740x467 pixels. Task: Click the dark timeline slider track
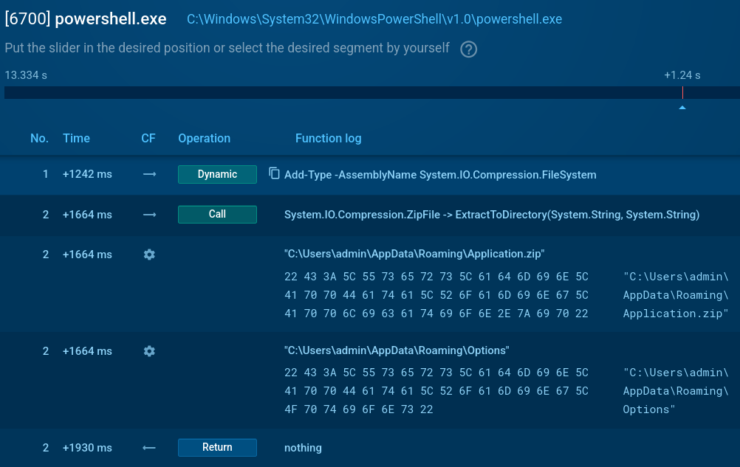click(x=340, y=92)
